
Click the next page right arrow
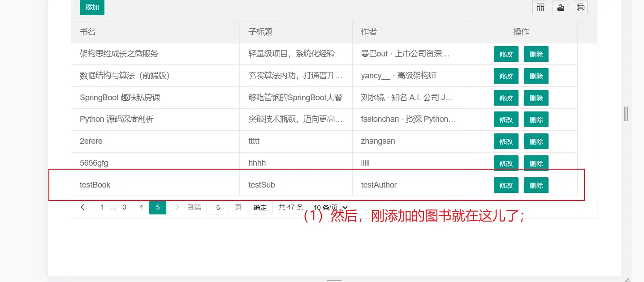[177, 207]
